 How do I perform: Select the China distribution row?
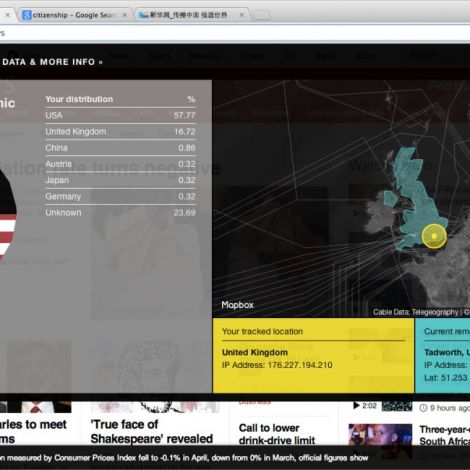coord(120,148)
